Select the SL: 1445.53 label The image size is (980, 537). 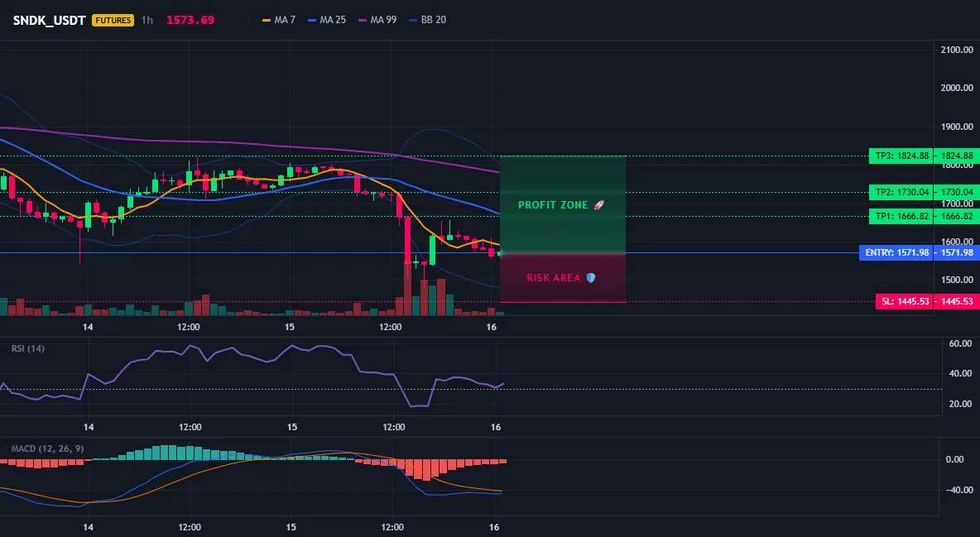click(905, 301)
